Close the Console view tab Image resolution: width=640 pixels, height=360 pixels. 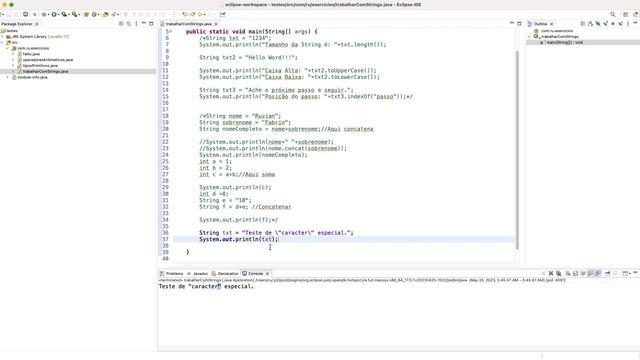tap(267, 273)
